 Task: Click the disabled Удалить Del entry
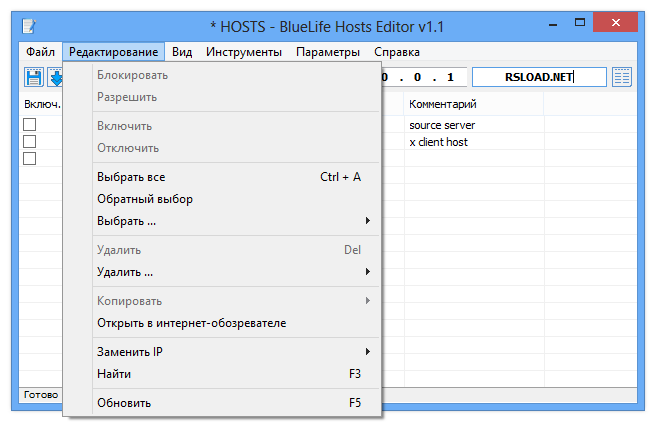(x=236, y=250)
